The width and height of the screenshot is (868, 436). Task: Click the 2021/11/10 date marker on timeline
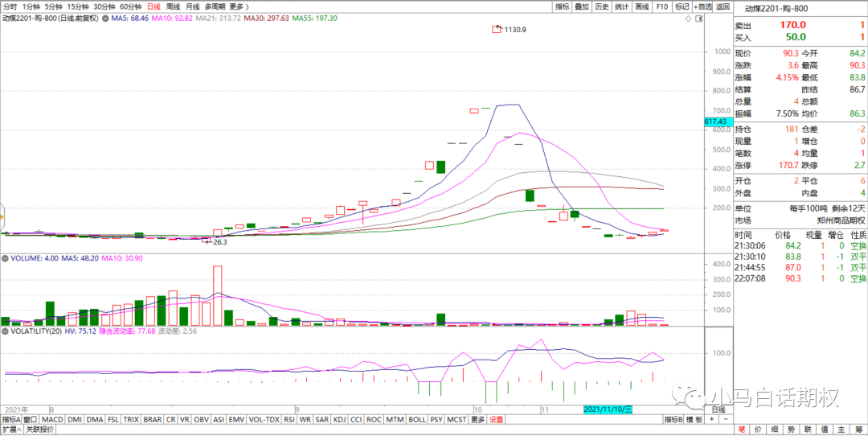tap(608, 409)
